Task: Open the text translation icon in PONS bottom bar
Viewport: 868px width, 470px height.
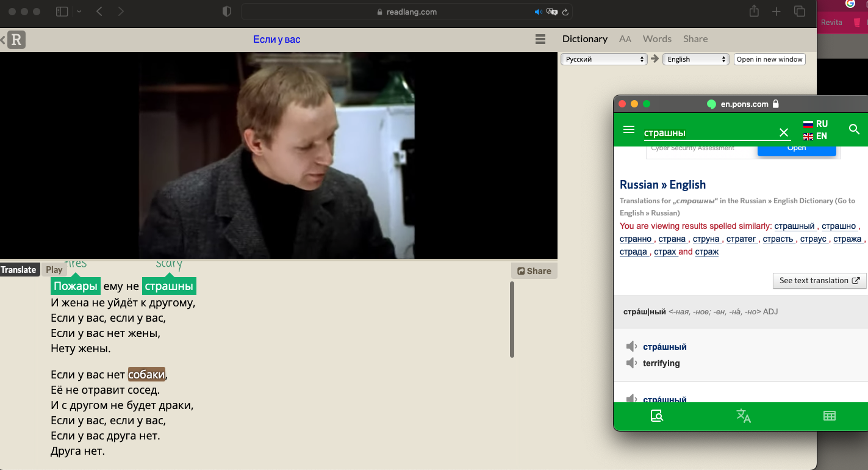Action: coord(744,416)
